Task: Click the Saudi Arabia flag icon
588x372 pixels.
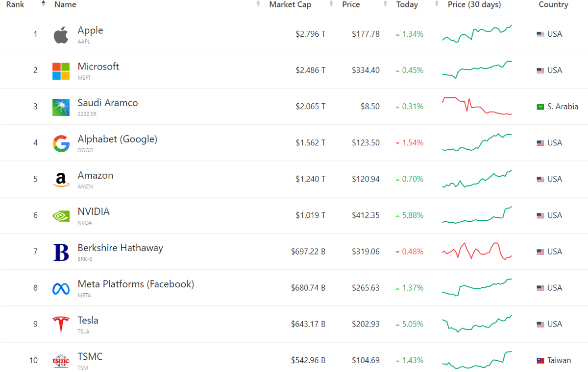Action: pos(540,107)
